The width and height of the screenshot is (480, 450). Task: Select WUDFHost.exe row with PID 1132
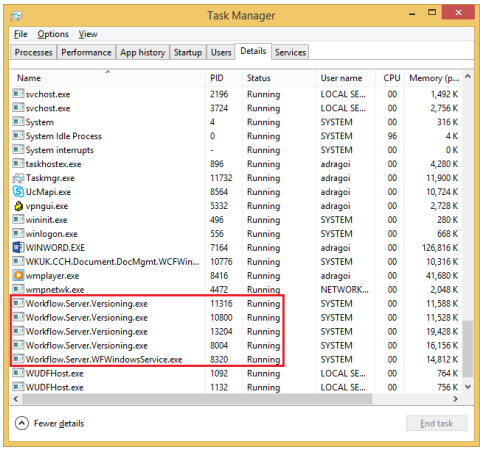tap(236, 387)
